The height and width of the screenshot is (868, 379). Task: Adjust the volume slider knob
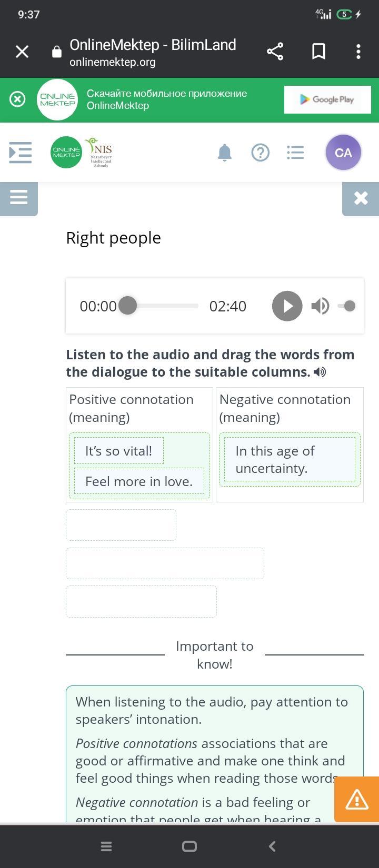(x=350, y=306)
